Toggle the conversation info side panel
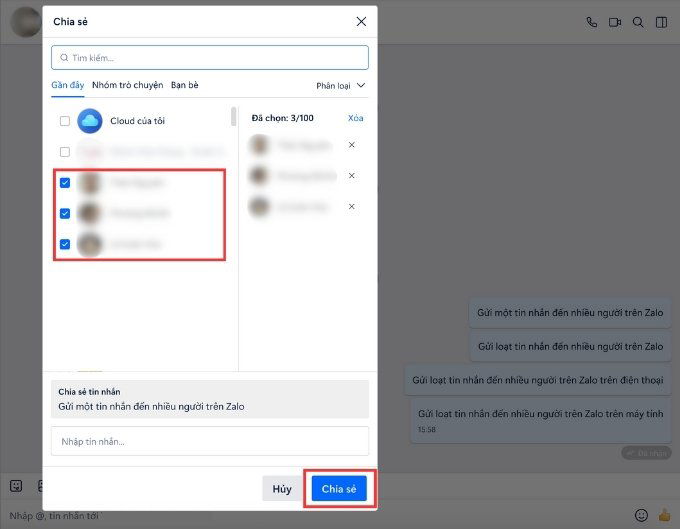The height and width of the screenshot is (529, 680). pos(661,22)
